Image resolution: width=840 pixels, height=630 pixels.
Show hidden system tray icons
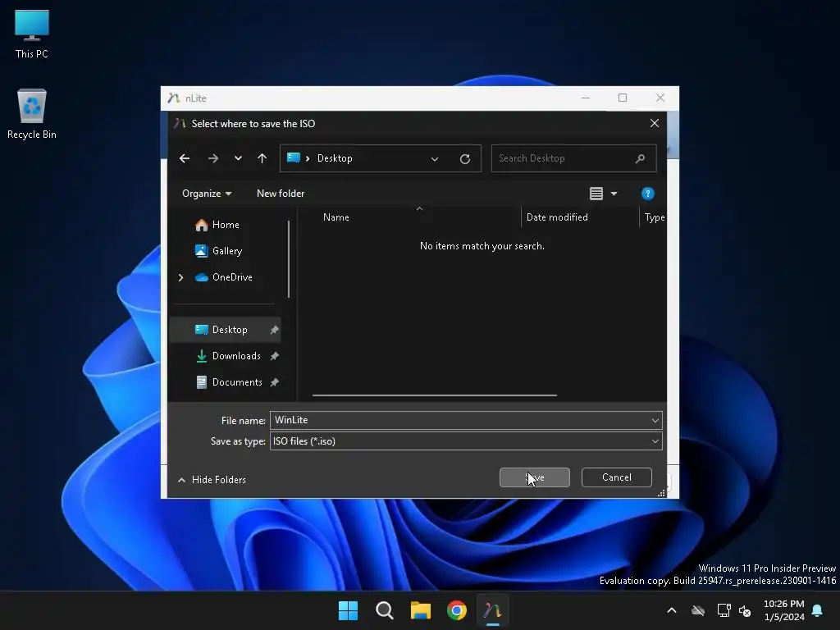(x=672, y=610)
